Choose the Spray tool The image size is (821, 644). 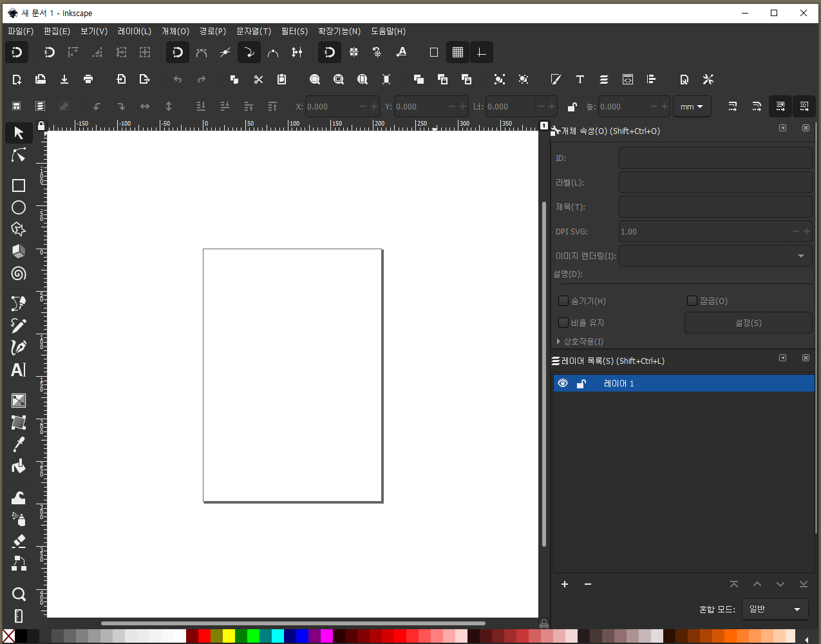19,519
